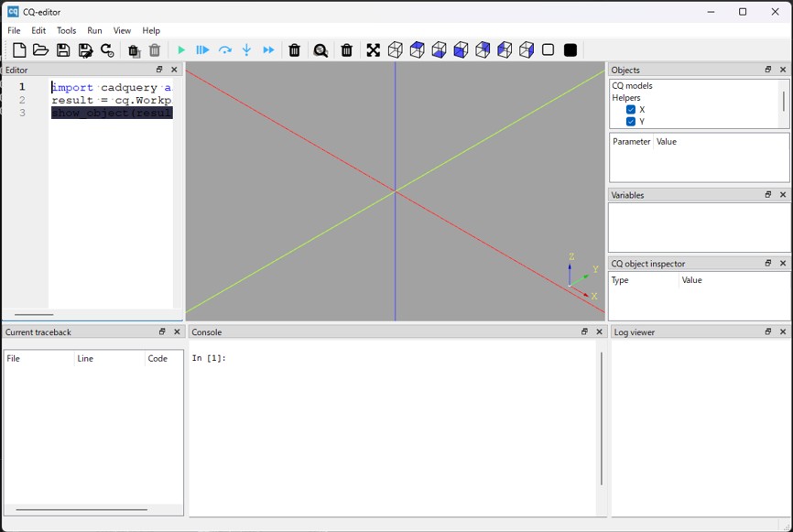Open a file with the folder icon

click(41, 50)
